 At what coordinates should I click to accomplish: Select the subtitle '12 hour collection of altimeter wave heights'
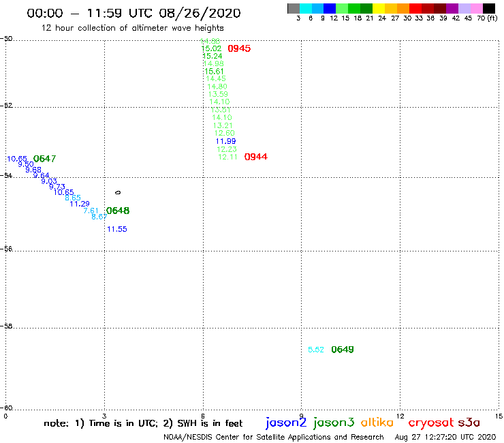point(132,28)
